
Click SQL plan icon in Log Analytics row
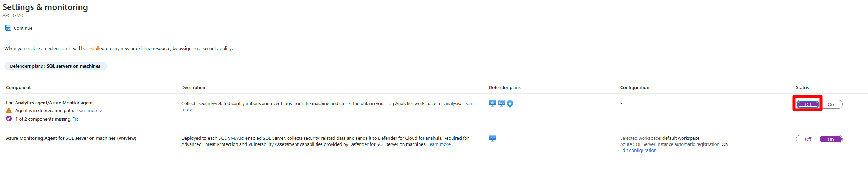click(x=501, y=103)
